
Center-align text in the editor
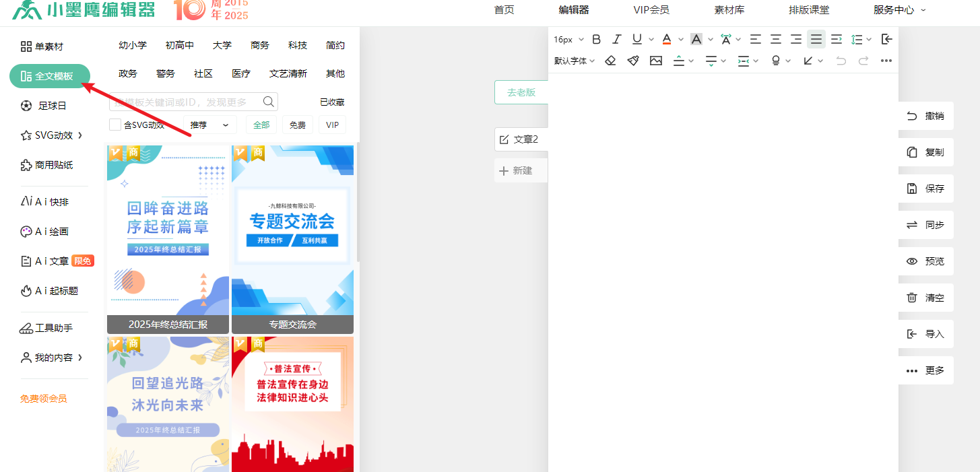[776, 39]
